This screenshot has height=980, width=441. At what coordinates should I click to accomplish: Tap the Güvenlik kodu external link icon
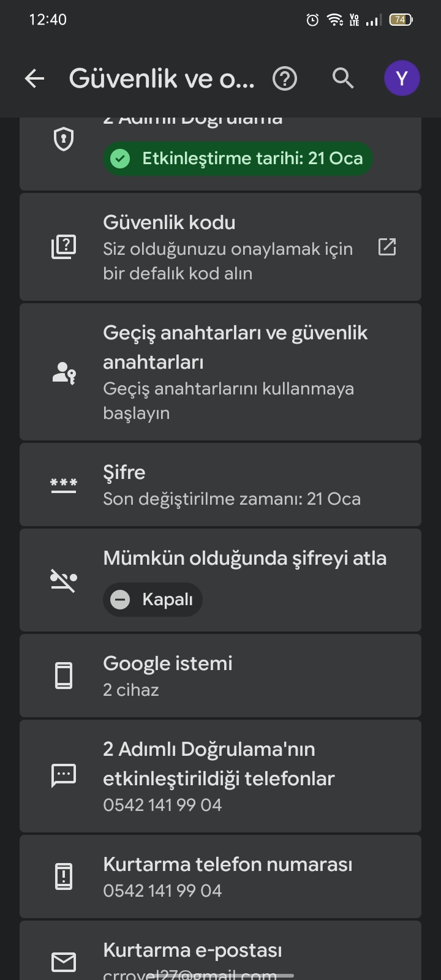coord(387,247)
